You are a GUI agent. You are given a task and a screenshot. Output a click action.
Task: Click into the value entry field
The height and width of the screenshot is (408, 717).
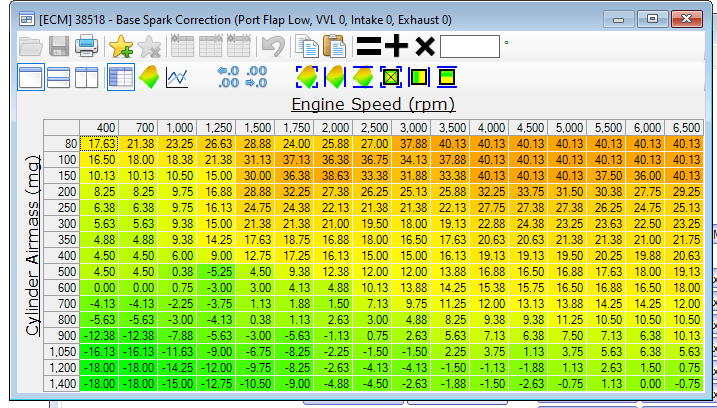pos(469,46)
